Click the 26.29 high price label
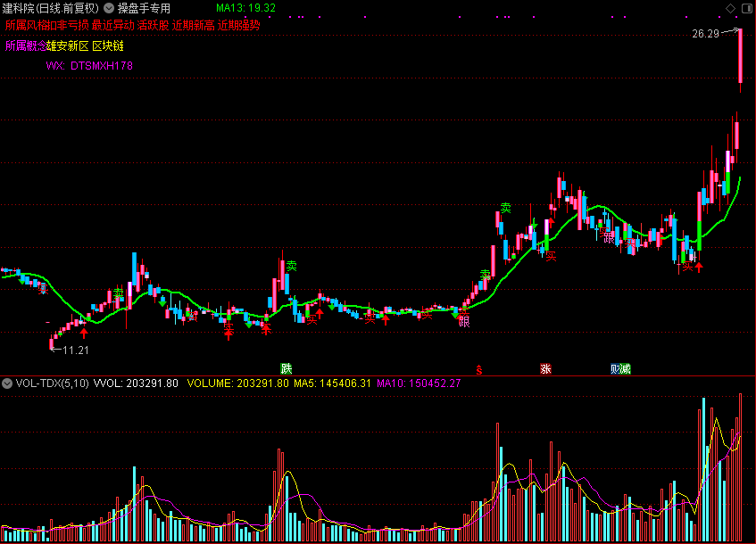The image size is (756, 544). tap(705, 34)
